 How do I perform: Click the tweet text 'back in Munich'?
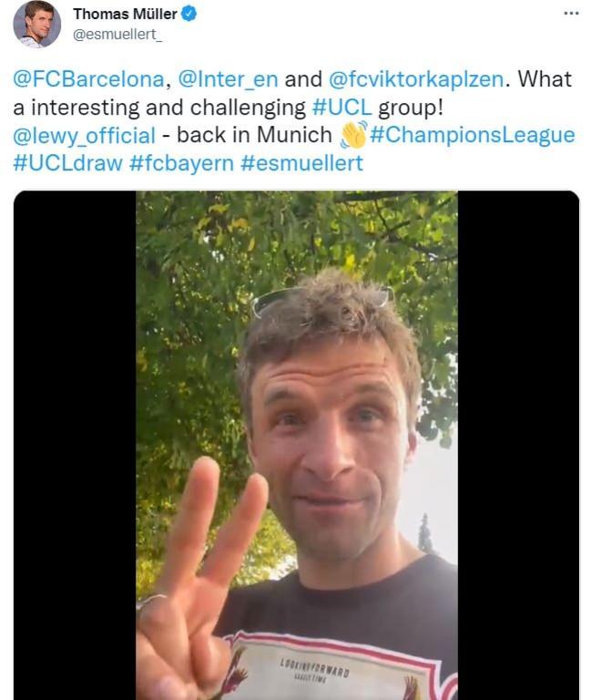[254, 135]
